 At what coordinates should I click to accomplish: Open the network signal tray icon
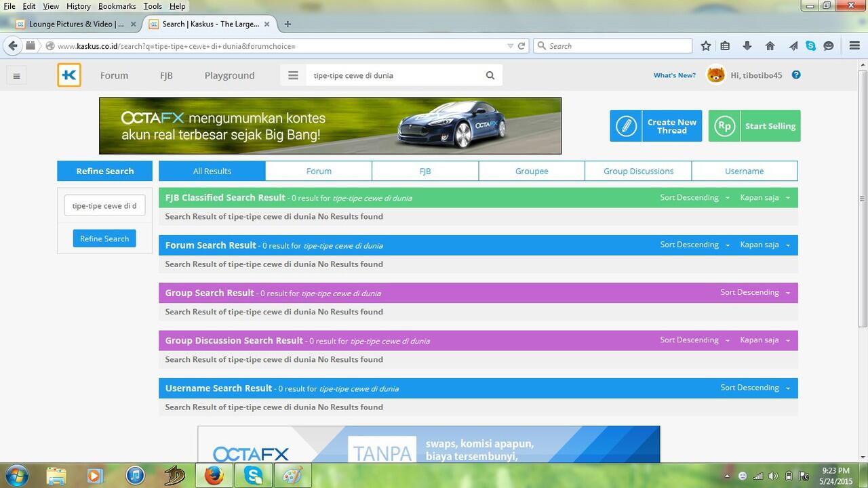758,476
